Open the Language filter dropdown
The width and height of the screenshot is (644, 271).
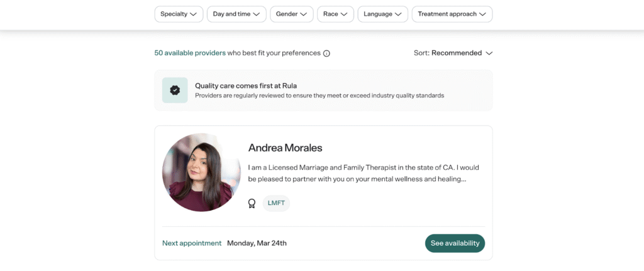tap(382, 14)
